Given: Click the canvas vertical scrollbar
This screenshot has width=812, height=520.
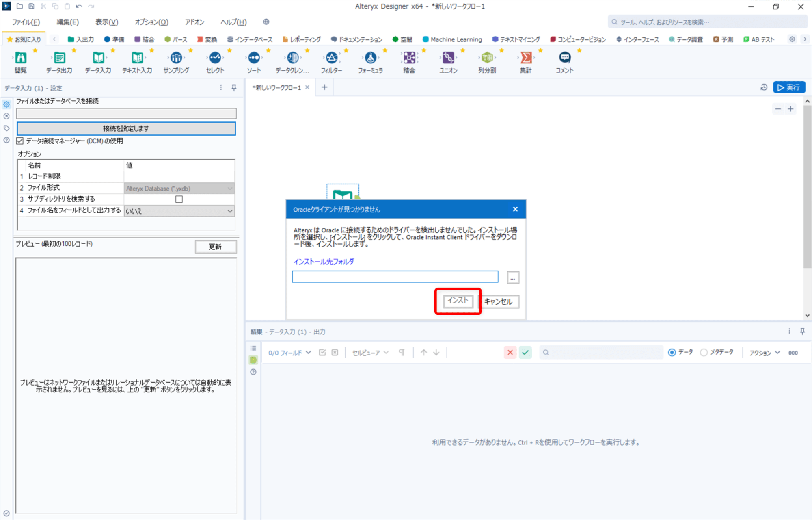Looking at the screenshot, I should 807,187.
